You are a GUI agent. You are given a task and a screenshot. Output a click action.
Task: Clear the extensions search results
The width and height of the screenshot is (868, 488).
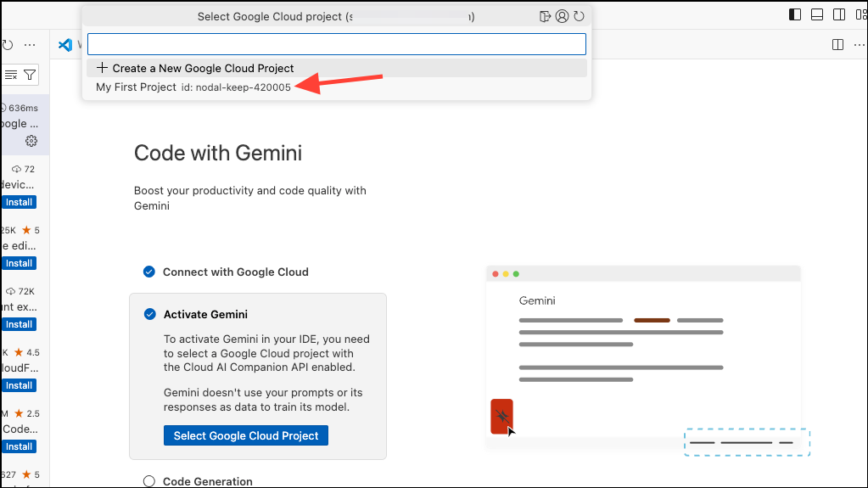pos(11,75)
